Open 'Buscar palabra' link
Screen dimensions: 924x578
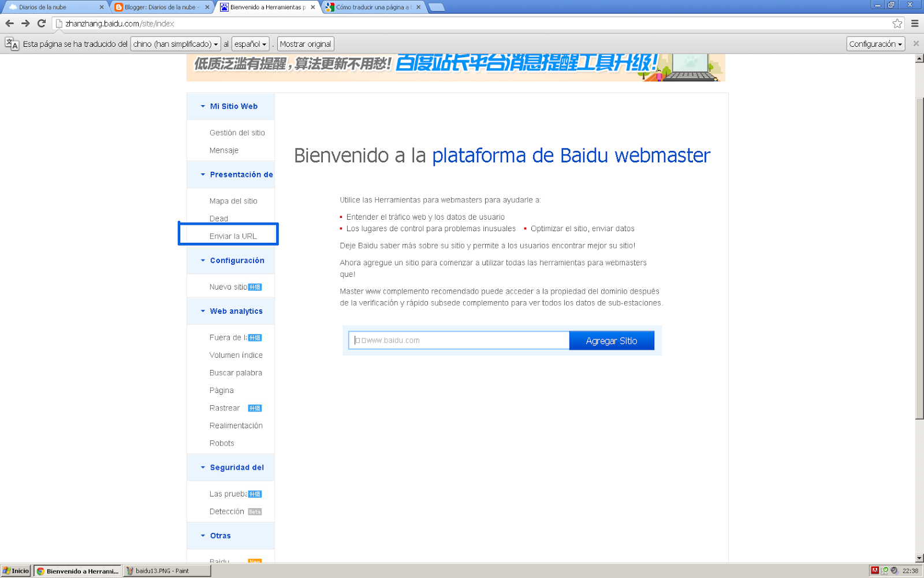236,373
